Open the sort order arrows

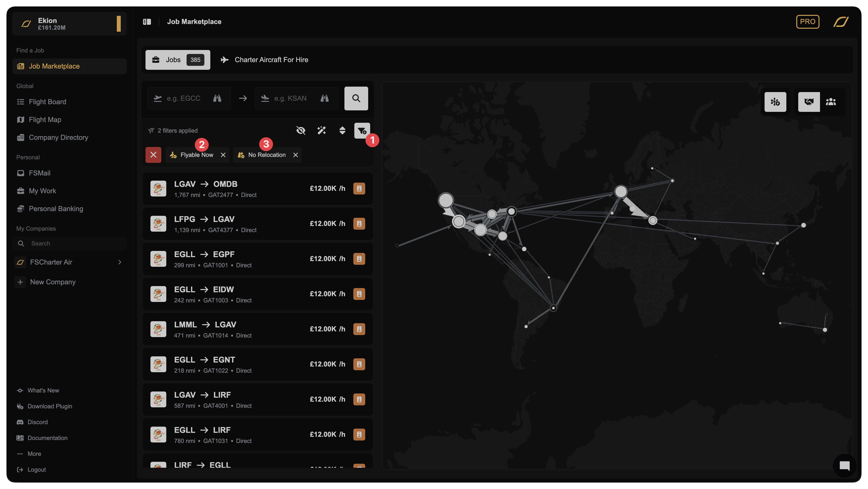[x=342, y=130]
